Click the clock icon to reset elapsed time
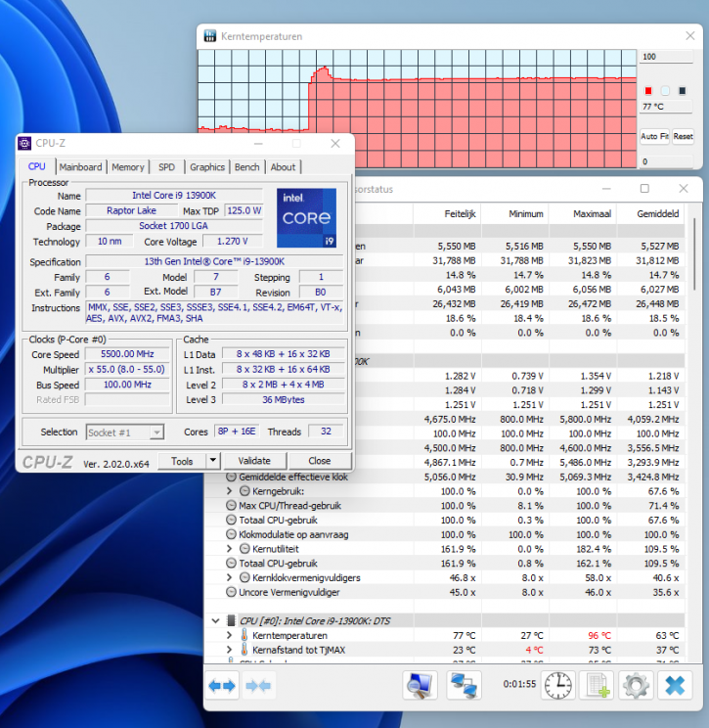The image size is (709, 728). [557, 685]
